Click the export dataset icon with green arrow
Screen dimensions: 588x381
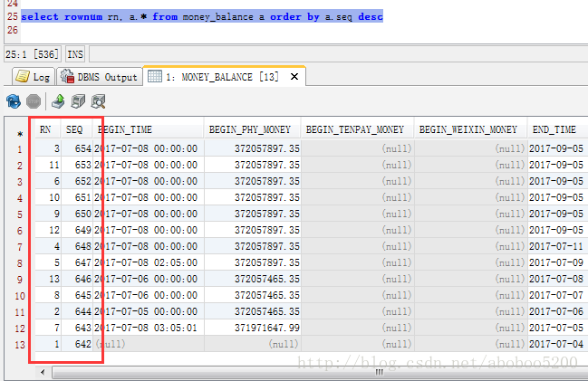coord(58,101)
